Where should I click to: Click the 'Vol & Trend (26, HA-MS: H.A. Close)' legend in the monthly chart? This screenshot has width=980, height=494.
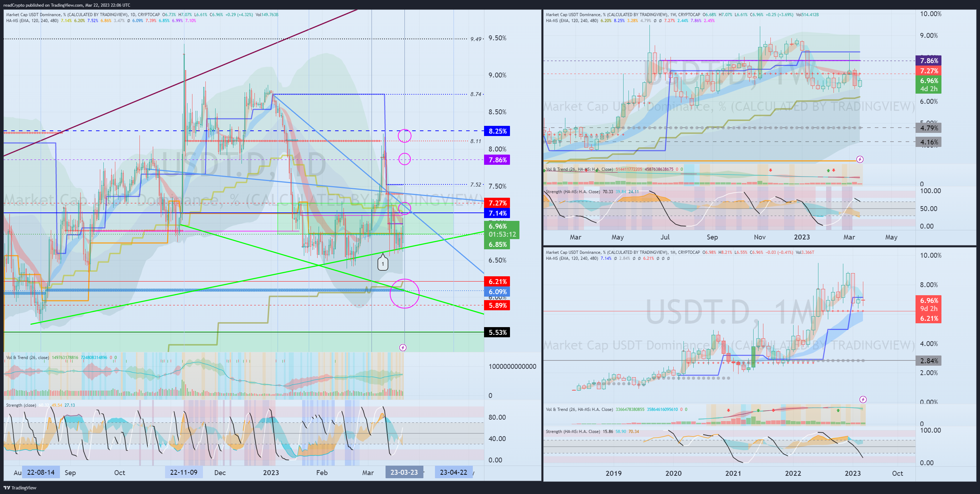pyautogui.click(x=579, y=409)
